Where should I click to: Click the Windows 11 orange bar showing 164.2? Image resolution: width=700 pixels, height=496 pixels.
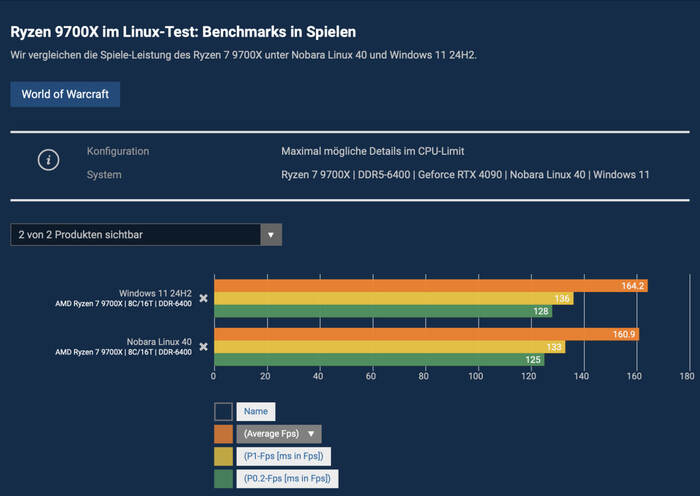[x=430, y=285]
